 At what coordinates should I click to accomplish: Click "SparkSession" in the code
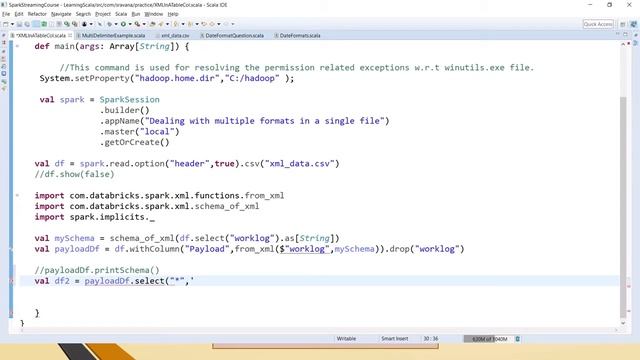[129, 100]
